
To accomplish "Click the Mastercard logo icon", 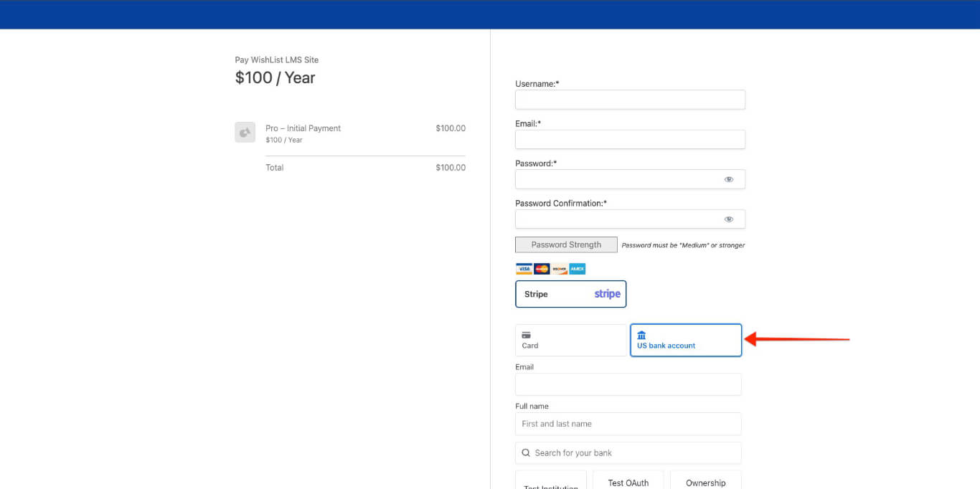I will tap(542, 269).
